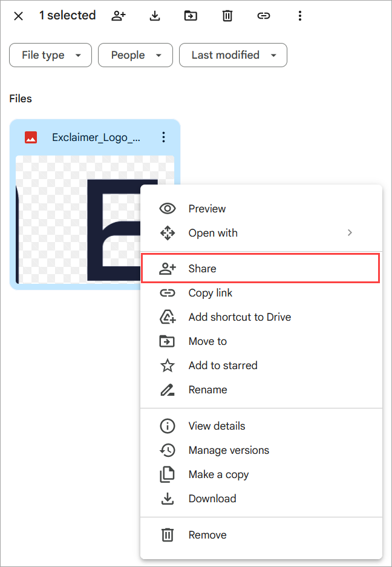Expand the Last modified filter dropdown
Image resolution: width=392 pixels, height=567 pixels.
pos(233,55)
